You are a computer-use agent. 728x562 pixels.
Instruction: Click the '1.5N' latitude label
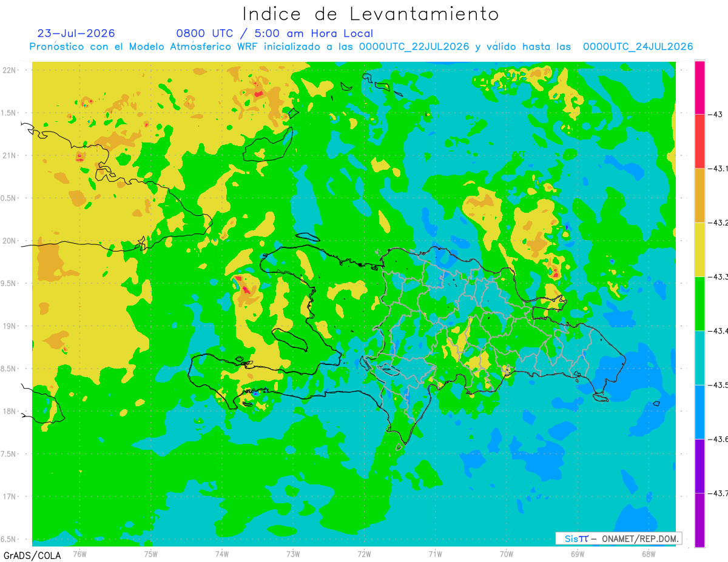click(10, 113)
